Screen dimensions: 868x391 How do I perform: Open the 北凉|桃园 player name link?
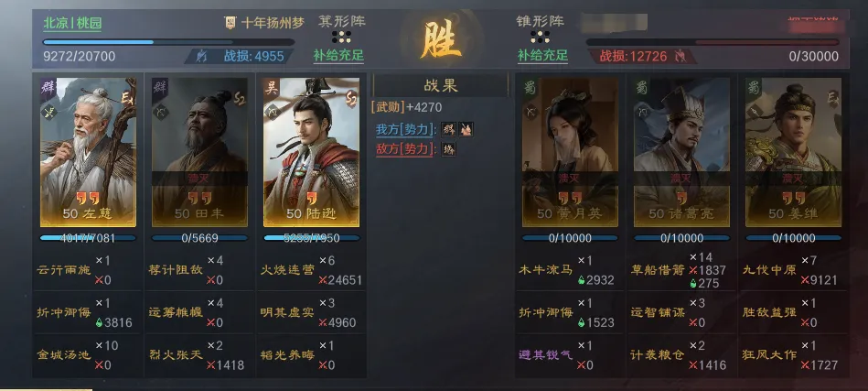(x=72, y=23)
